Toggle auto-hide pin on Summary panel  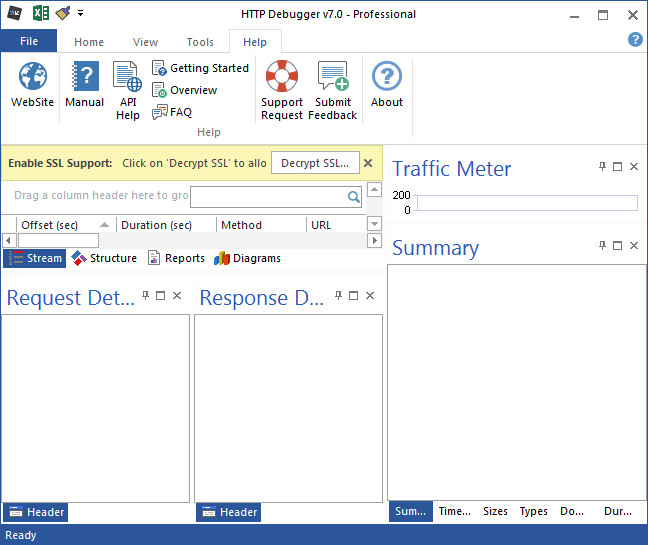click(x=601, y=246)
